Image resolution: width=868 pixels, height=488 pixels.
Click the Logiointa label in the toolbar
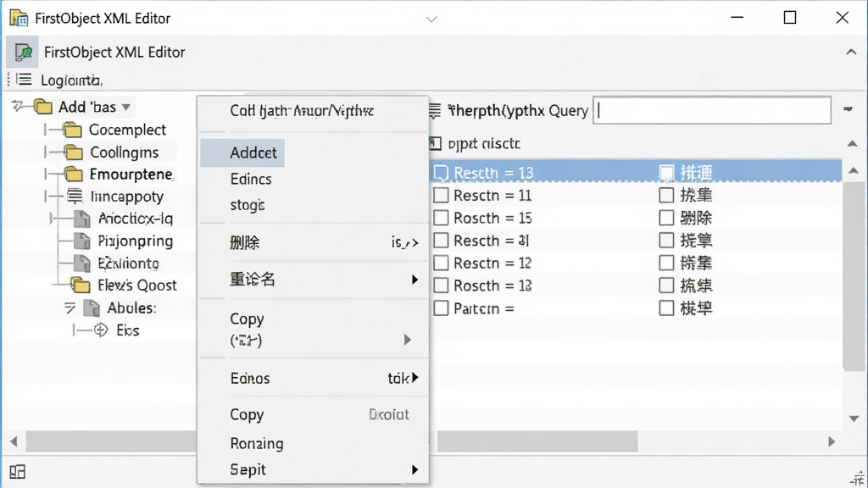(x=71, y=80)
